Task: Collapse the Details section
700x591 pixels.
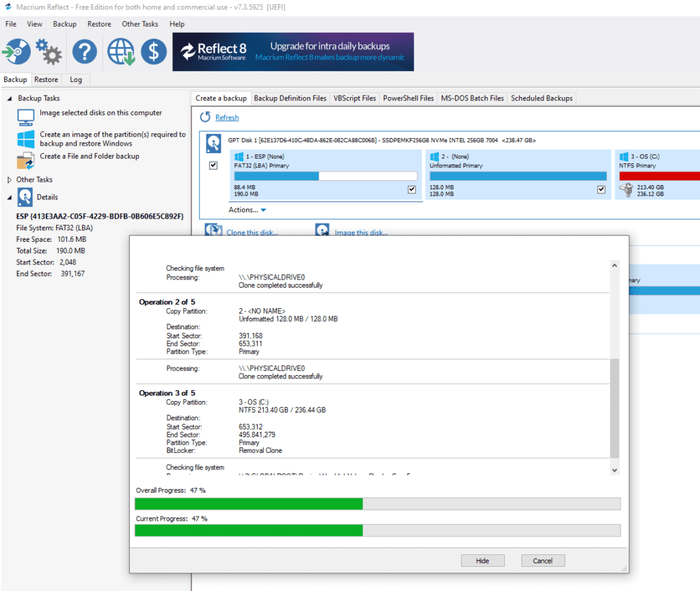Action: 10,197
